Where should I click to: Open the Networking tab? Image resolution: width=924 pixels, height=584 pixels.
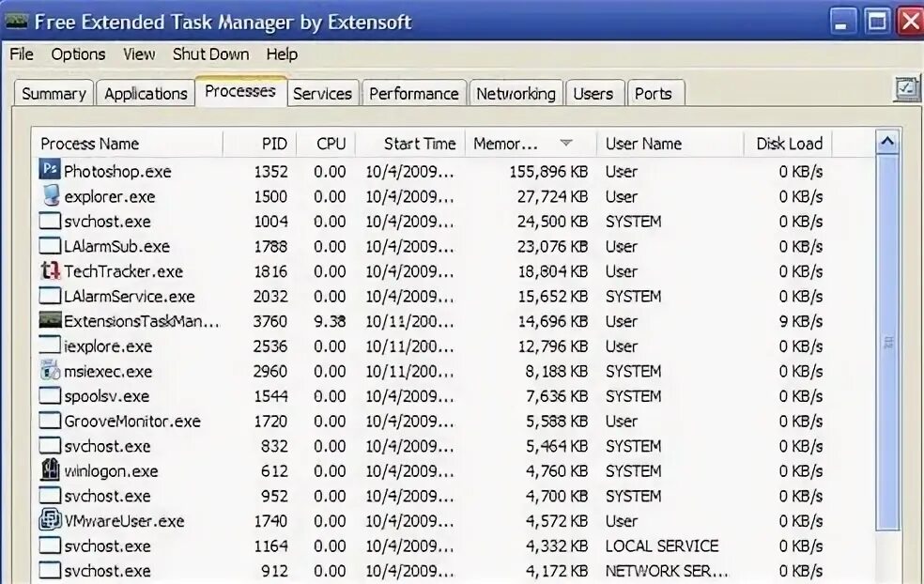(x=516, y=94)
